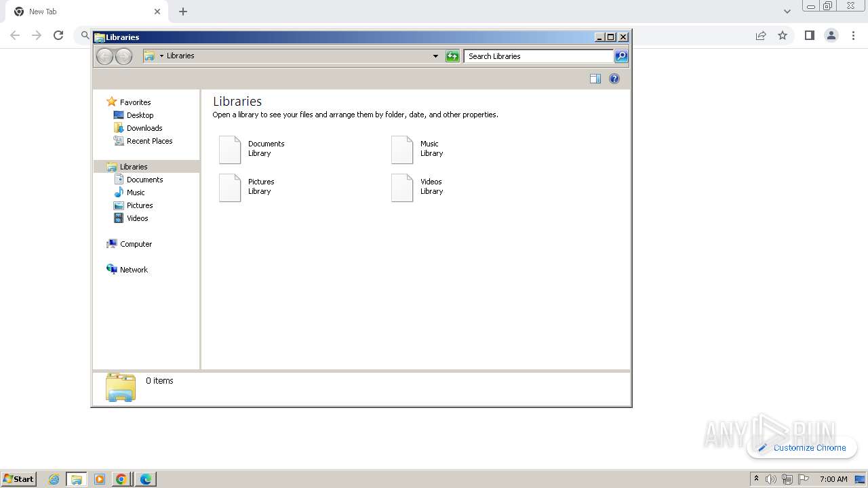Image resolution: width=868 pixels, height=488 pixels.
Task: Select Favorites in the navigation pane
Action: tap(135, 102)
